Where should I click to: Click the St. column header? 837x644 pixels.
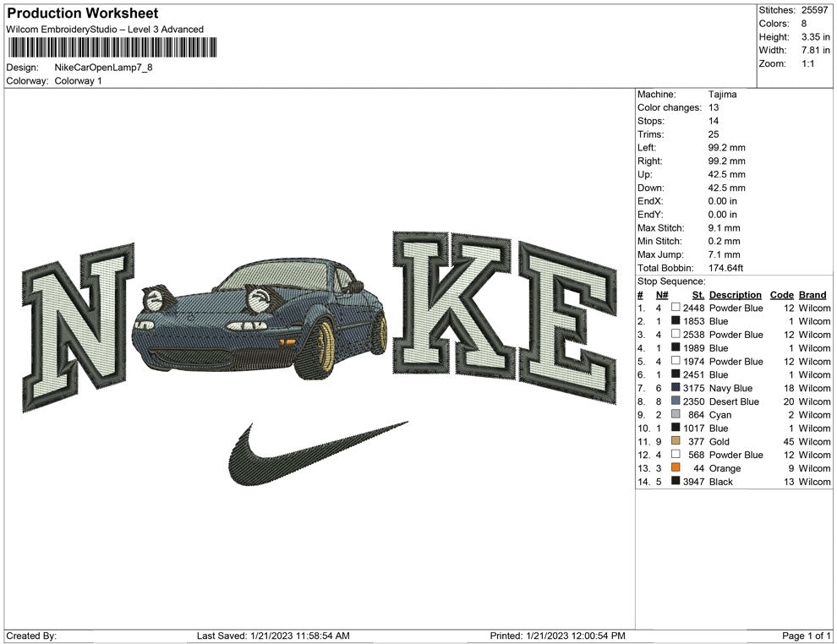coord(697,295)
